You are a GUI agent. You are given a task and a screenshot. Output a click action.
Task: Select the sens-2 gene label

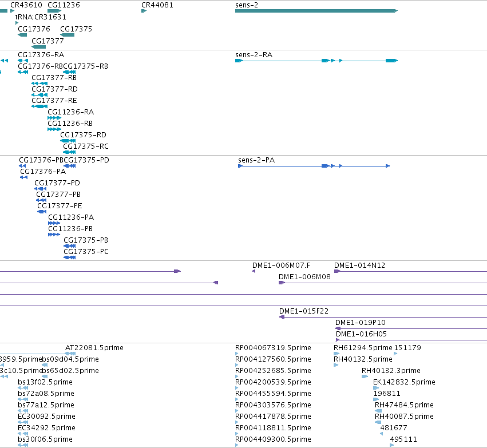[x=247, y=5]
